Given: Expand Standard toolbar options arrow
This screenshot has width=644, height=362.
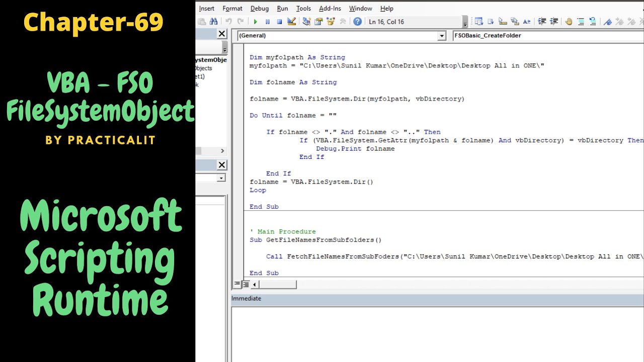Looking at the screenshot, I should click(x=465, y=22).
